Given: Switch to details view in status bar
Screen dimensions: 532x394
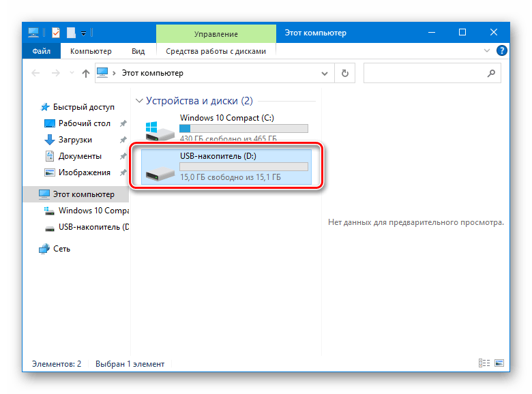Looking at the screenshot, I should pyautogui.click(x=484, y=364).
